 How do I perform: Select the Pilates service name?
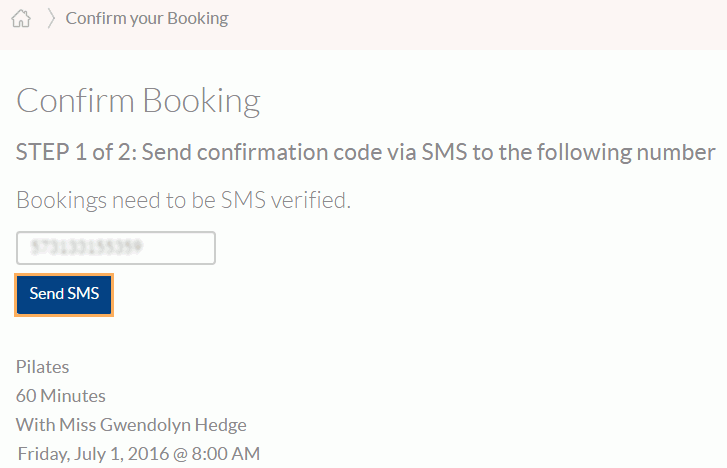coord(43,367)
